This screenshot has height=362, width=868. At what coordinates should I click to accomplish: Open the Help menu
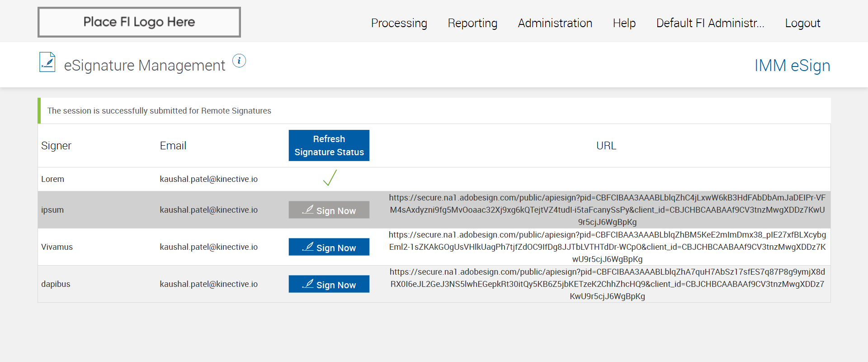[624, 23]
